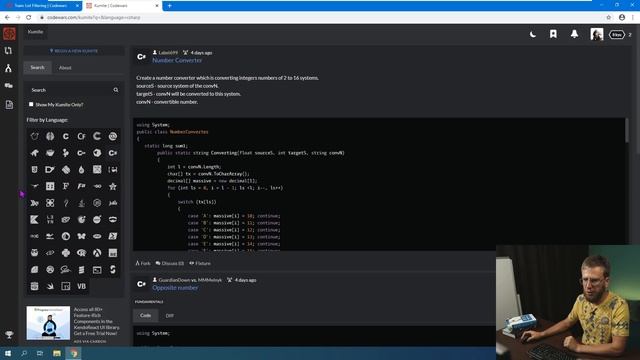640x360 pixels.
Task: Fork the Number Converter kumite
Action: 143,263
